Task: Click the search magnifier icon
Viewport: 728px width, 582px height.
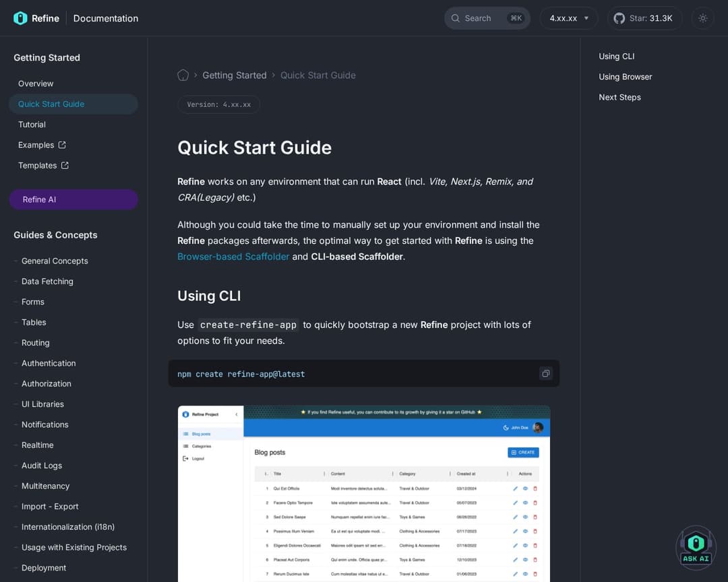Action: tap(456, 18)
